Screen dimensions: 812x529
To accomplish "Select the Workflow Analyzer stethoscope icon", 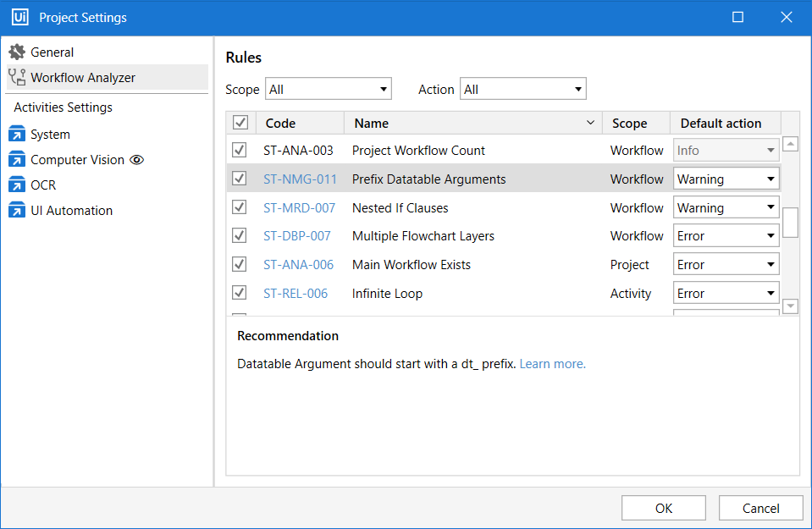I will (17, 78).
